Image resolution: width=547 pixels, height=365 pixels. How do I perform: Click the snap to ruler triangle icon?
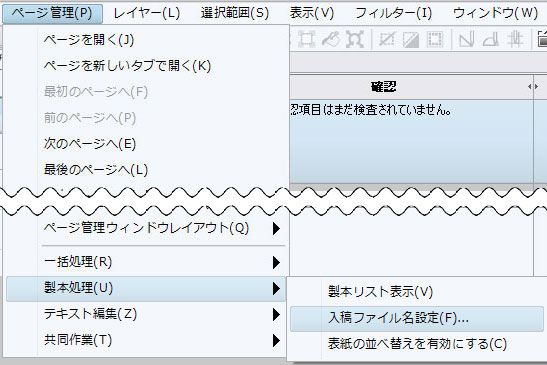tap(466, 39)
